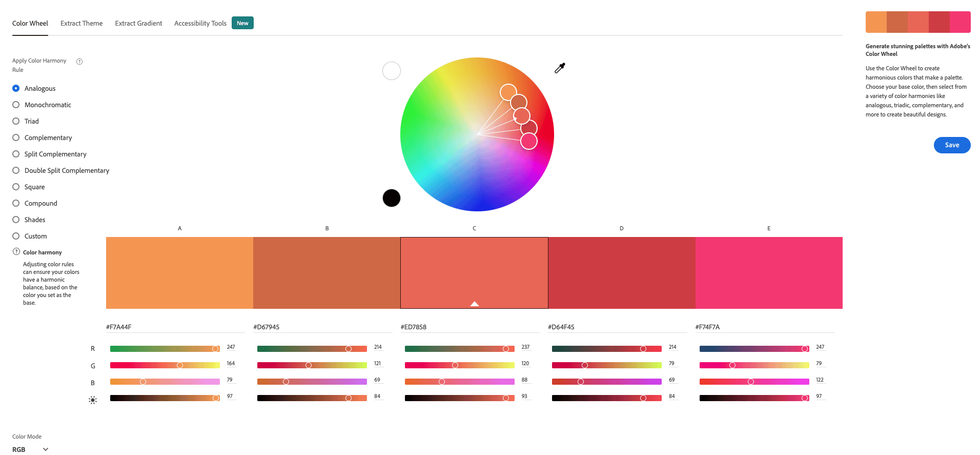Click the brightness sun icon beside sliders
The height and width of the screenshot is (455, 980).
tap(93, 400)
